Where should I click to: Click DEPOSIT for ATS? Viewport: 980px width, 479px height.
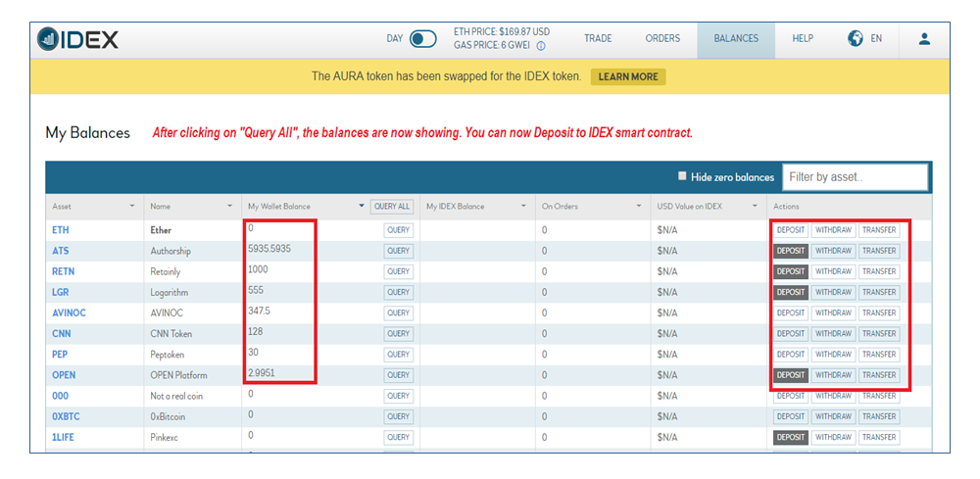(791, 251)
